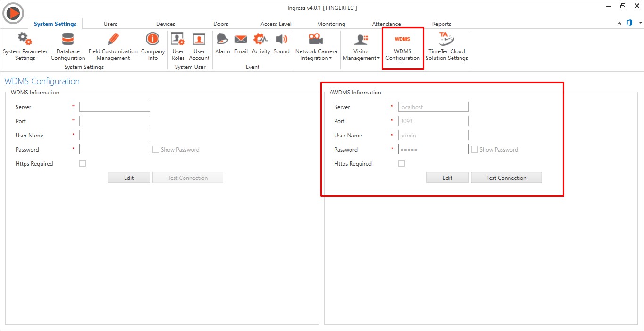Click Edit in WDMS Information
This screenshot has width=644, height=331.
pyautogui.click(x=129, y=178)
